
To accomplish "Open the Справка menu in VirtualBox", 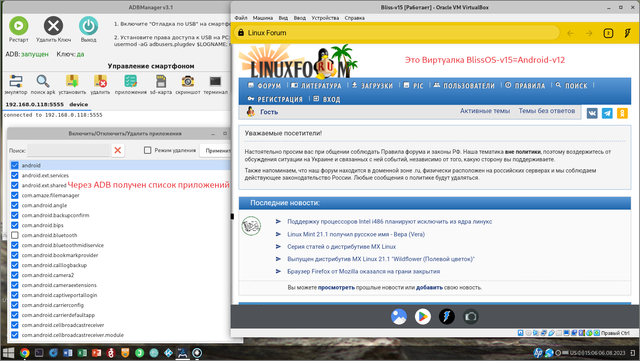I will (354, 18).
